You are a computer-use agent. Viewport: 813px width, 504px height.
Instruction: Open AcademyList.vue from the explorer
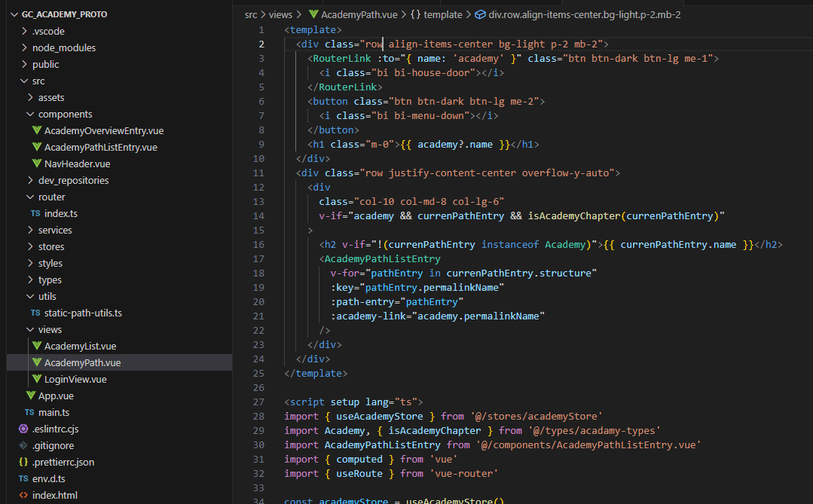coord(80,346)
